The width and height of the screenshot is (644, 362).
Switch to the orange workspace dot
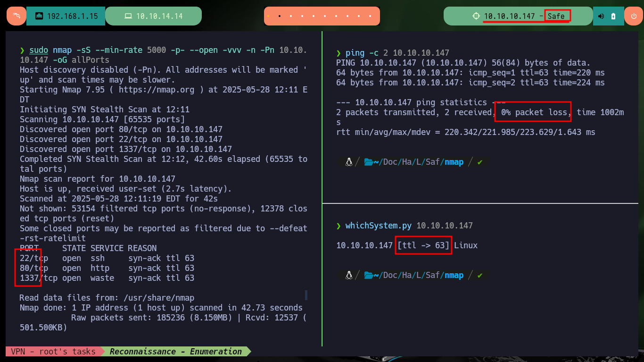268,16
